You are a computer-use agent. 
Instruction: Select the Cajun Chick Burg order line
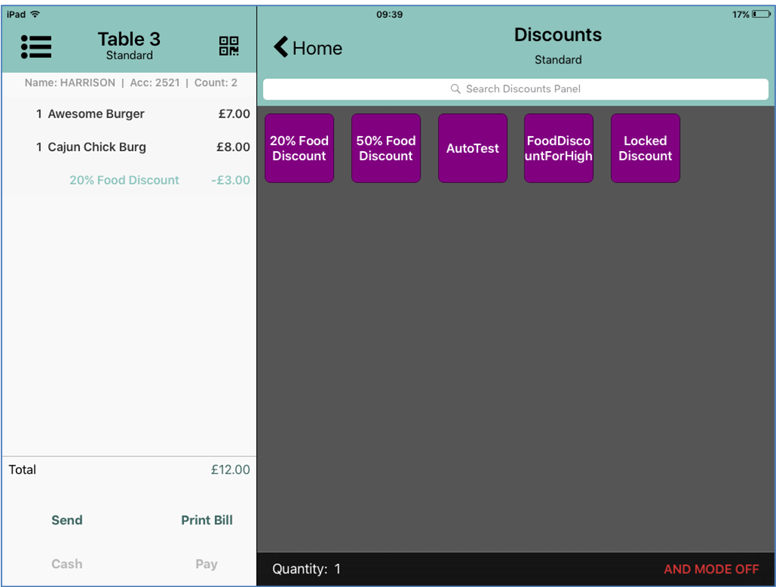(130, 147)
